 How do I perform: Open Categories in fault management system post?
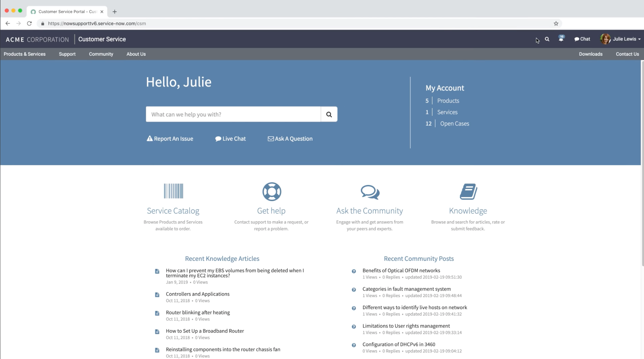[x=407, y=289]
